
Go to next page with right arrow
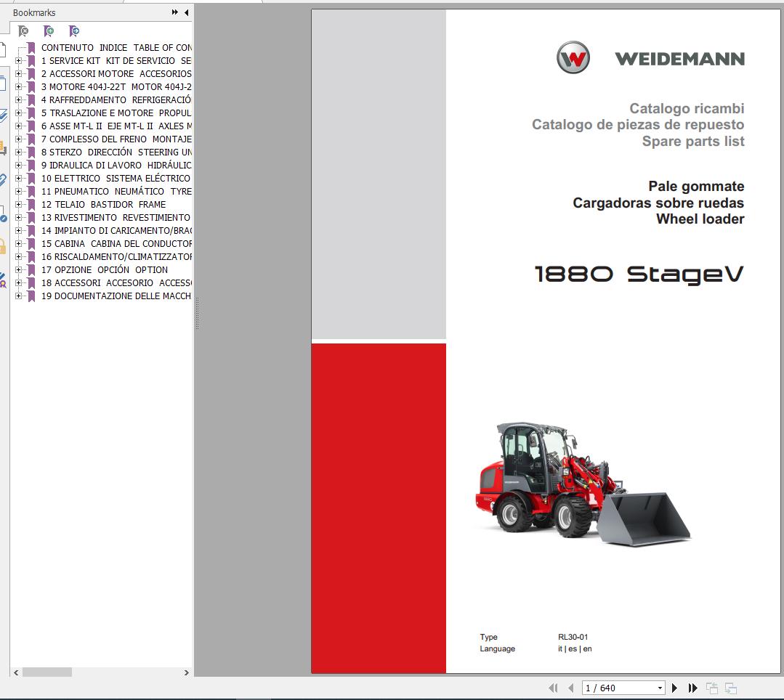click(x=674, y=688)
